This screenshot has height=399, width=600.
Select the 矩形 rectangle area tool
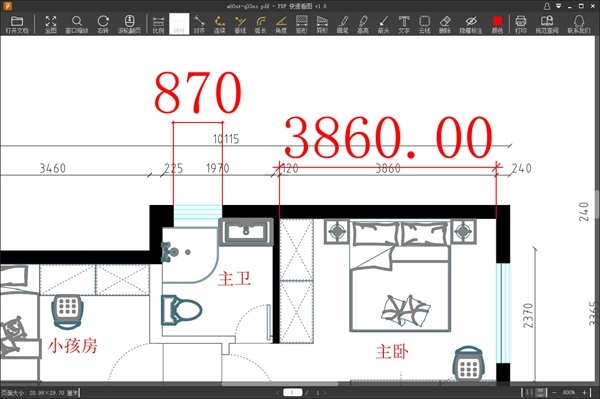(302, 24)
